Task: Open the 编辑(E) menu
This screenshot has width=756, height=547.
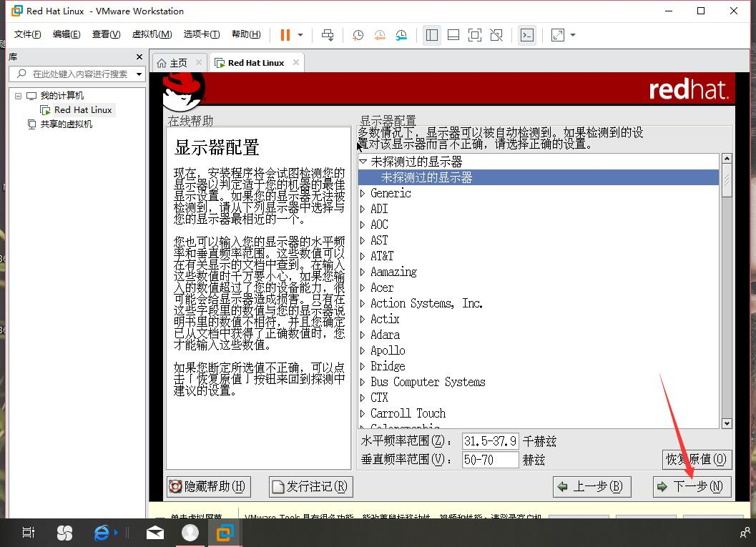Action: (x=67, y=34)
